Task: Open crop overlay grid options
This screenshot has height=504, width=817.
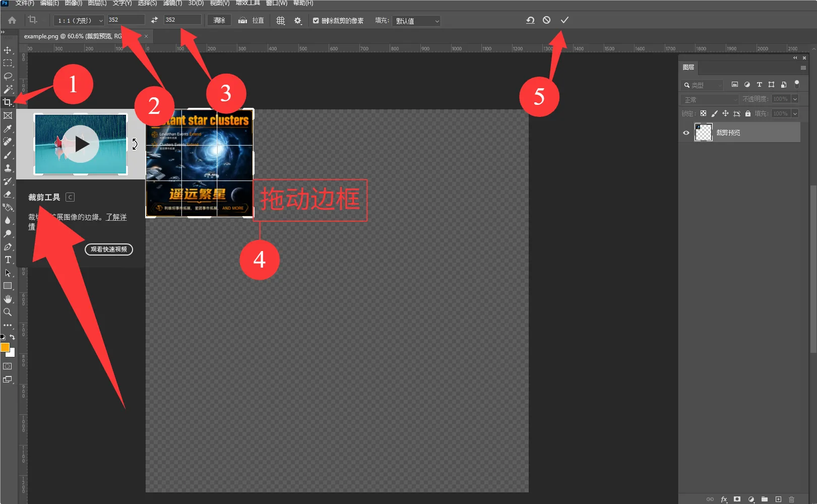Action: tap(281, 21)
